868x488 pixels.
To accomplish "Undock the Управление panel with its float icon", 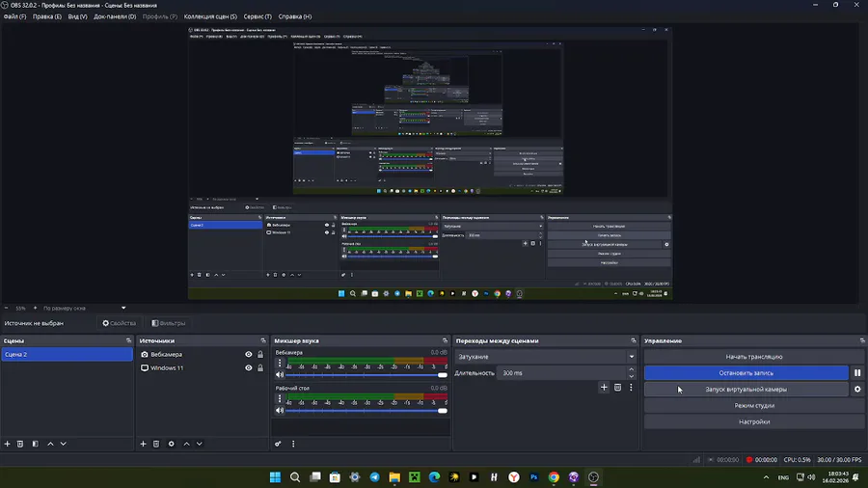I will pyautogui.click(x=862, y=340).
